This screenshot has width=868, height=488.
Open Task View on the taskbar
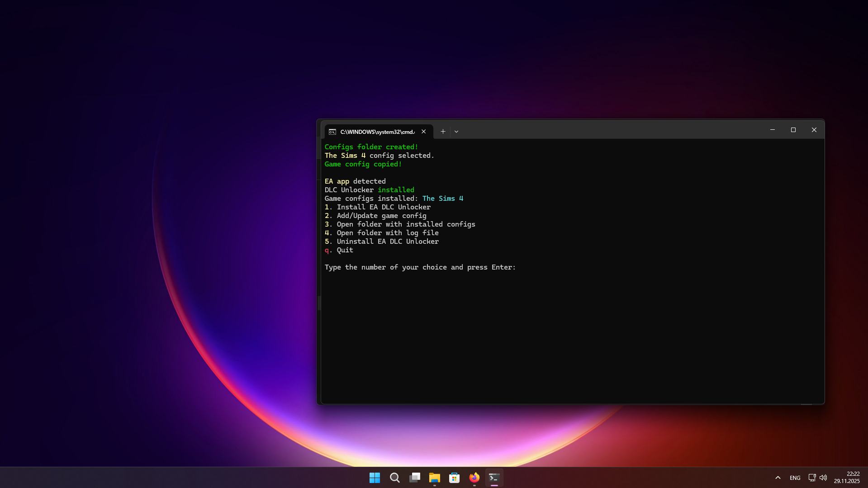(x=414, y=478)
